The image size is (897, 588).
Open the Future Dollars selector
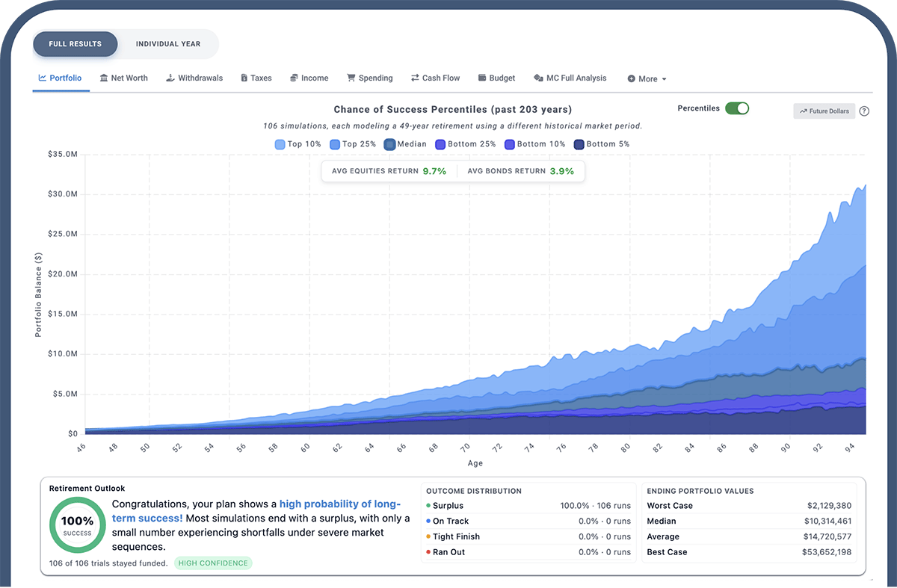[824, 111]
